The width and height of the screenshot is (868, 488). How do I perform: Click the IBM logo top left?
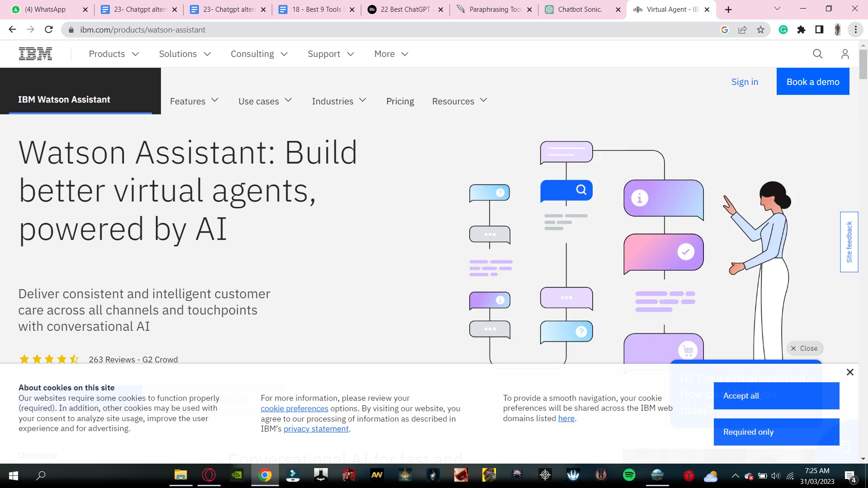pyautogui.click(x=34, y=53)
